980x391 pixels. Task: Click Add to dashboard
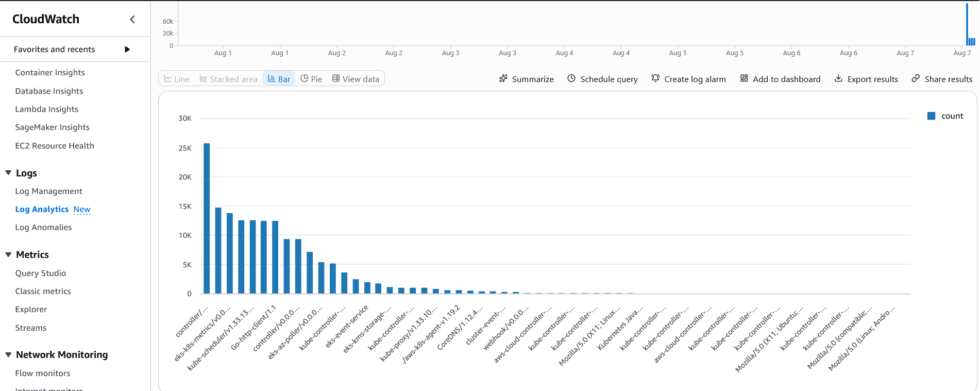pyautogui.click(x=780, y=79)
